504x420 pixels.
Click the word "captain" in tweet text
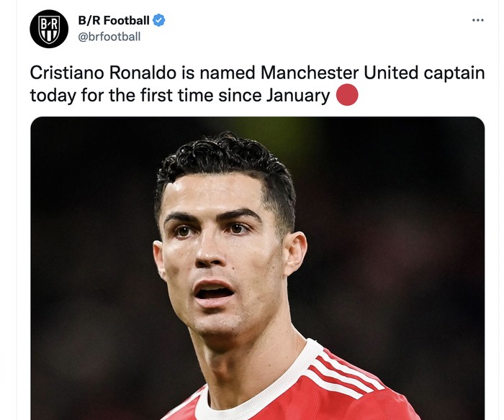[454, 73]
